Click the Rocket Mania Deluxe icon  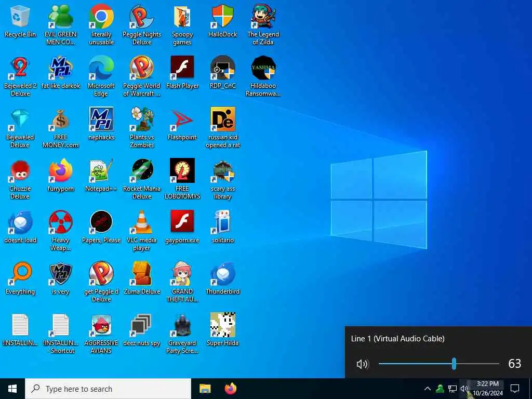click(142, 171)
